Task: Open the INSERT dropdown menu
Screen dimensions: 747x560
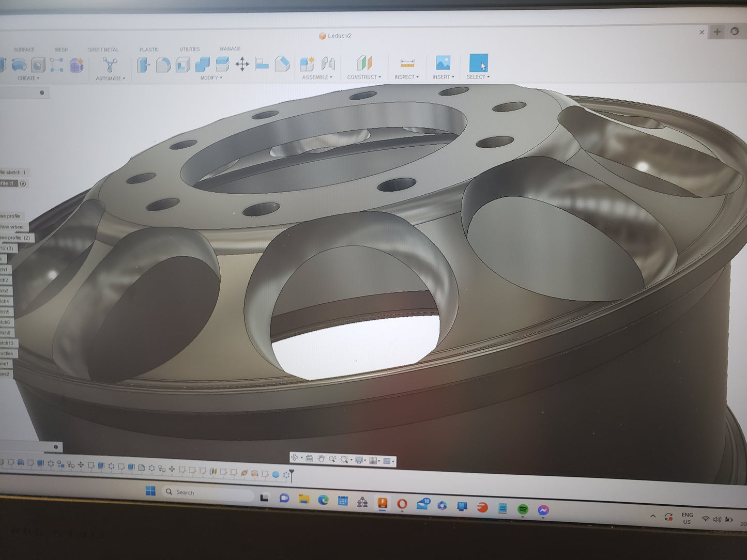Action: (x=443, y=77)
